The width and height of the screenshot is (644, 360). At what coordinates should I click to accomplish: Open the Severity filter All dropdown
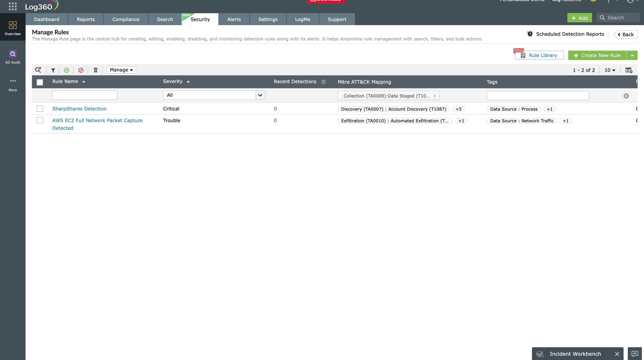214,95
